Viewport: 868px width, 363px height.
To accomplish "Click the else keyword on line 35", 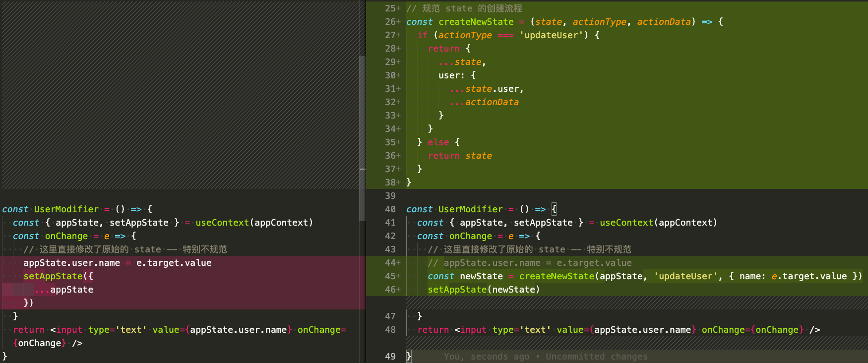I will (x=438, y=142).
